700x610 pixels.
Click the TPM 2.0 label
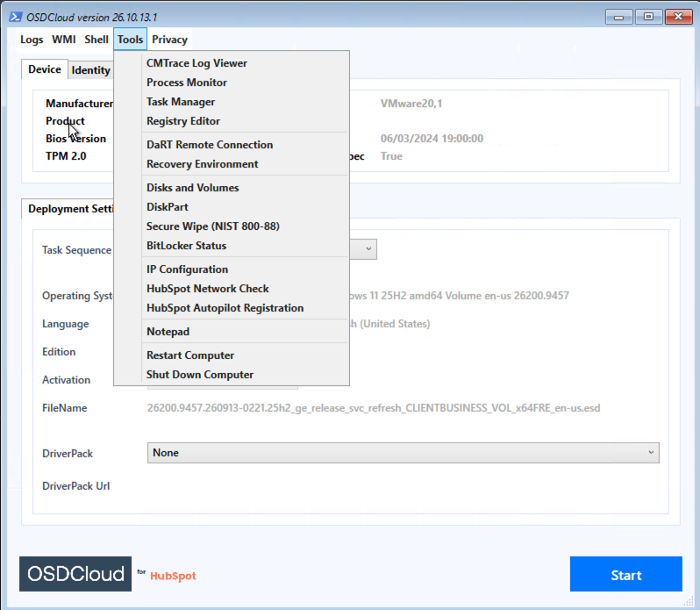[66, 156]
